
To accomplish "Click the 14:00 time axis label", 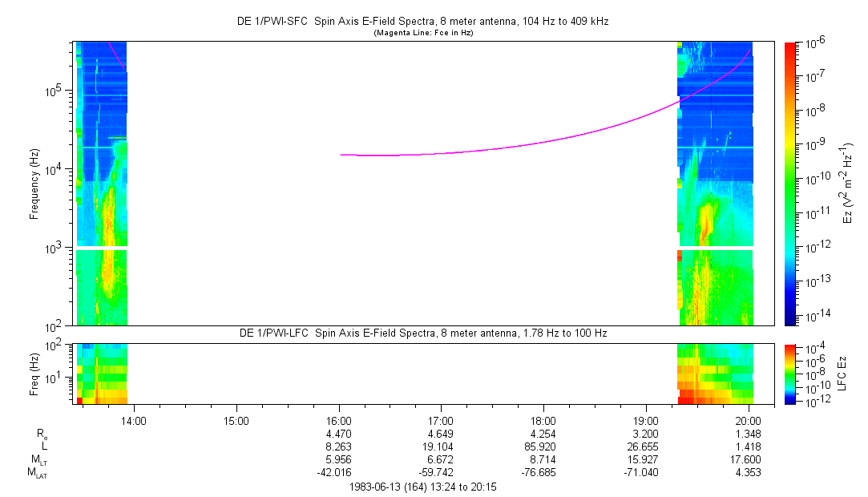I will point(134,421).
